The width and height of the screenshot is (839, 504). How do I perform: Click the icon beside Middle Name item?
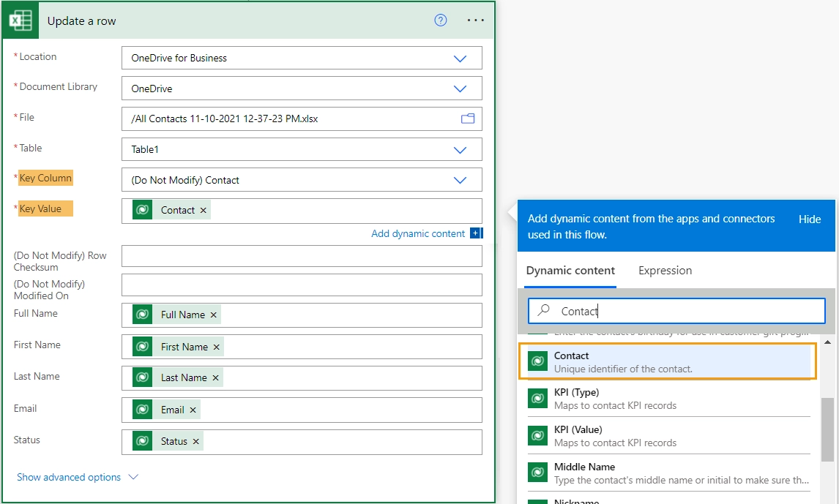click(x=538, y=473)
